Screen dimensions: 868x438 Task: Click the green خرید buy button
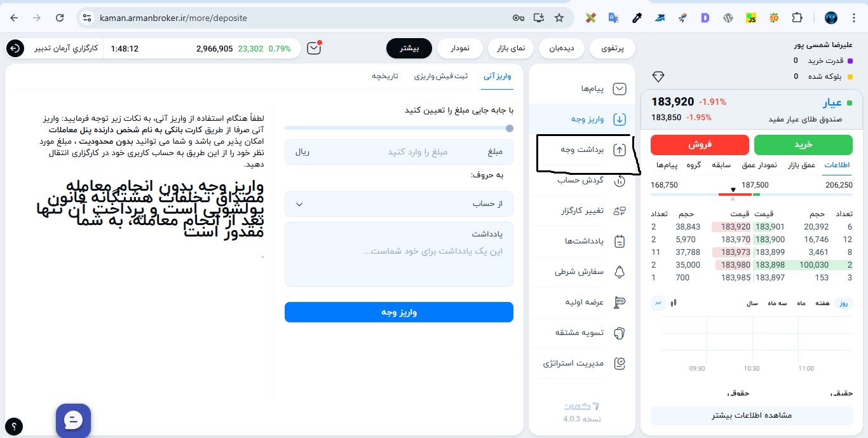point(803,145)
